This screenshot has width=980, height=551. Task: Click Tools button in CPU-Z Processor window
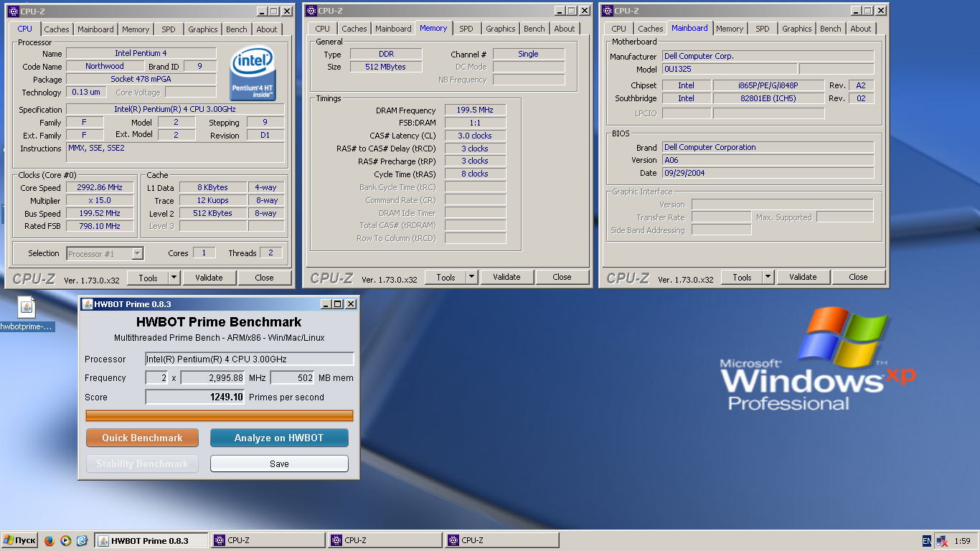pos(148,278)
